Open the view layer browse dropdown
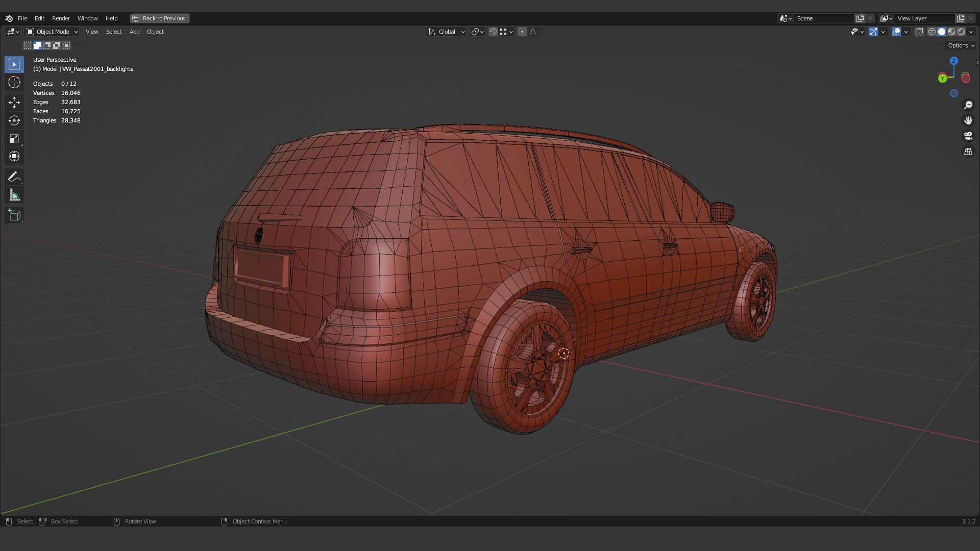980x551 pixels. click(887, 18)
